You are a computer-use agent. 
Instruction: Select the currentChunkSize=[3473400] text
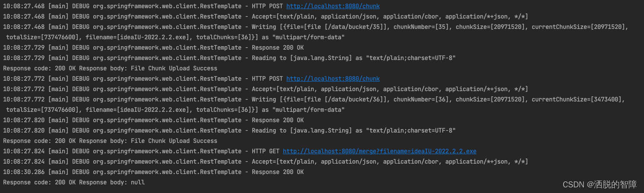point(576,99)
